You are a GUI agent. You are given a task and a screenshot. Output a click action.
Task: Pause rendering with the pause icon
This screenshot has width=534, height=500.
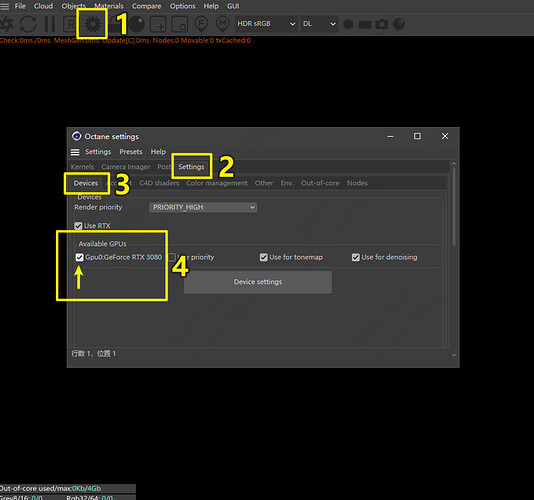tap(50, 24)
